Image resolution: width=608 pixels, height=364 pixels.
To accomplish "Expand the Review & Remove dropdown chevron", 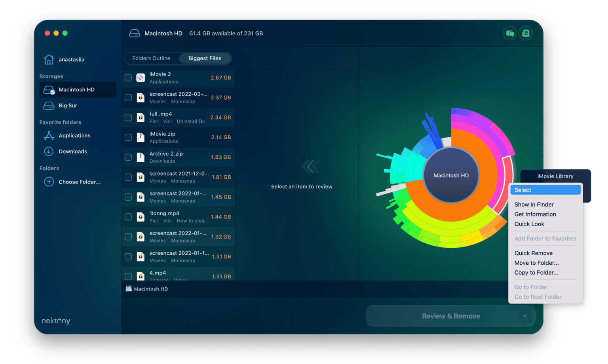I will pyautogui.click(x=525, y=316).
